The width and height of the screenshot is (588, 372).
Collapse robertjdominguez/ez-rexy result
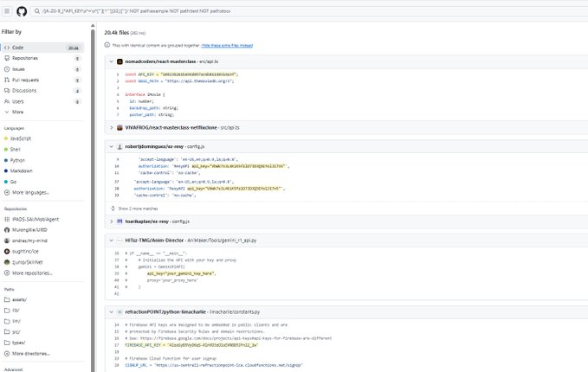click(112, 146)
